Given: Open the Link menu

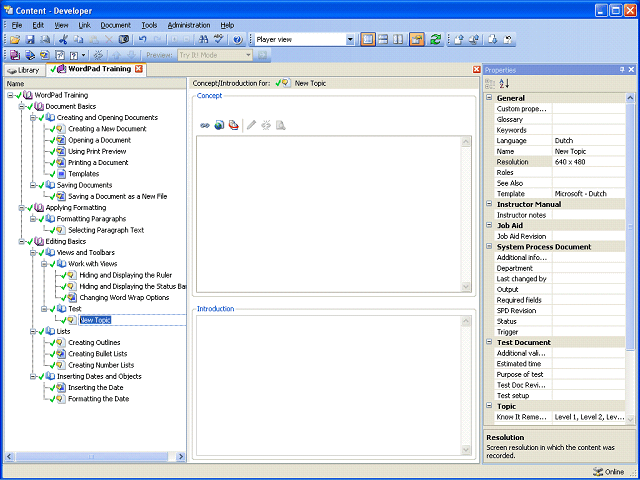Looking at the screenshot, I should 84,25.
